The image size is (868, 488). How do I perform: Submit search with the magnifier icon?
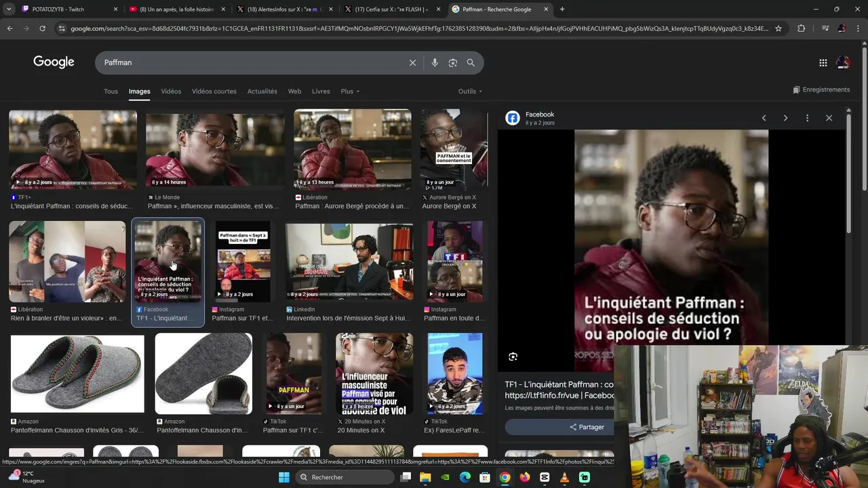pos(471,62)
